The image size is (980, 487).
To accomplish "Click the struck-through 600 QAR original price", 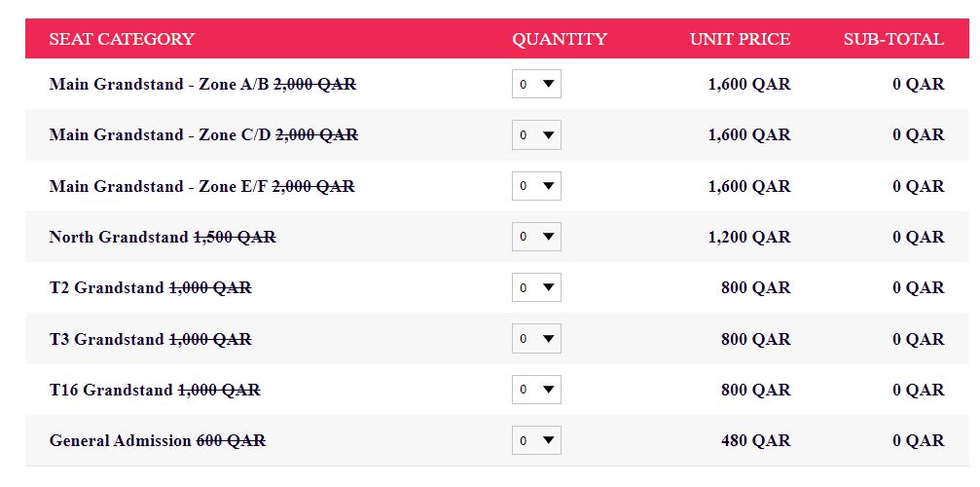I will pos(231,440).
